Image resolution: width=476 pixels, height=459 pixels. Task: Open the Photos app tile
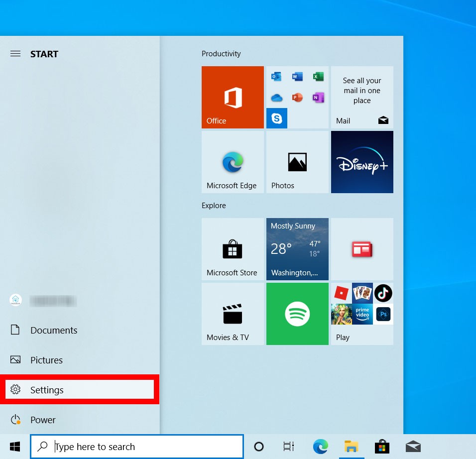click(x=297, y=162)
